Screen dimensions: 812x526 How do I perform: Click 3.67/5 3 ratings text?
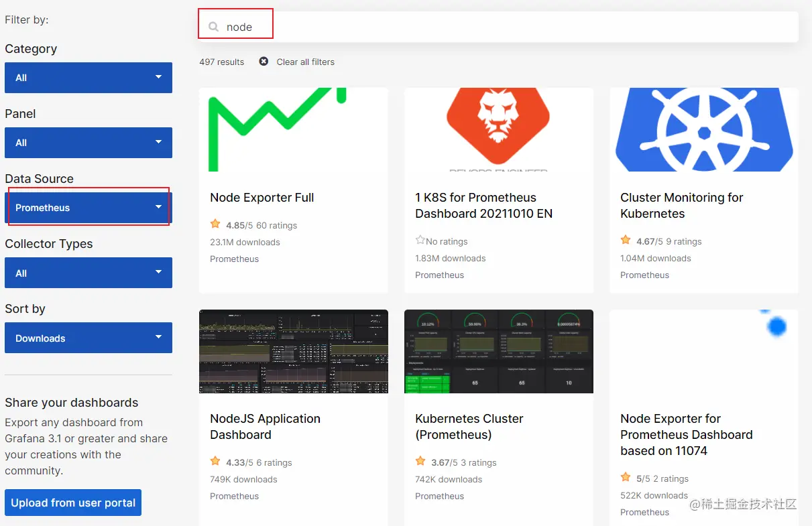click(464, 462)
